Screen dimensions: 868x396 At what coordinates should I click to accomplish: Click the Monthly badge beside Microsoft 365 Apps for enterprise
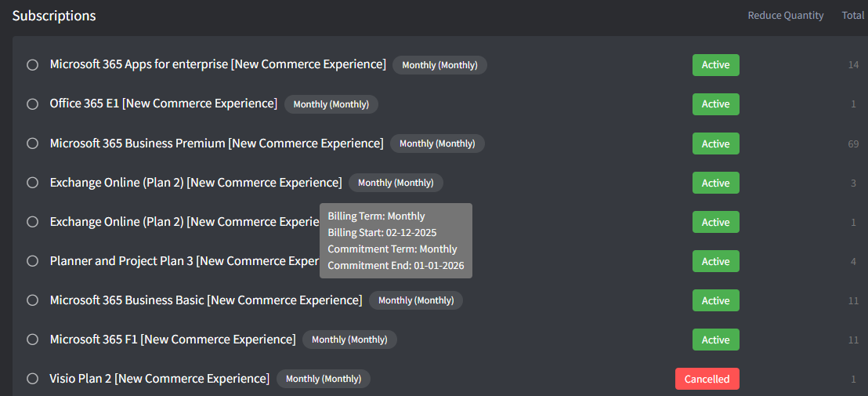(x=439, y=65)
